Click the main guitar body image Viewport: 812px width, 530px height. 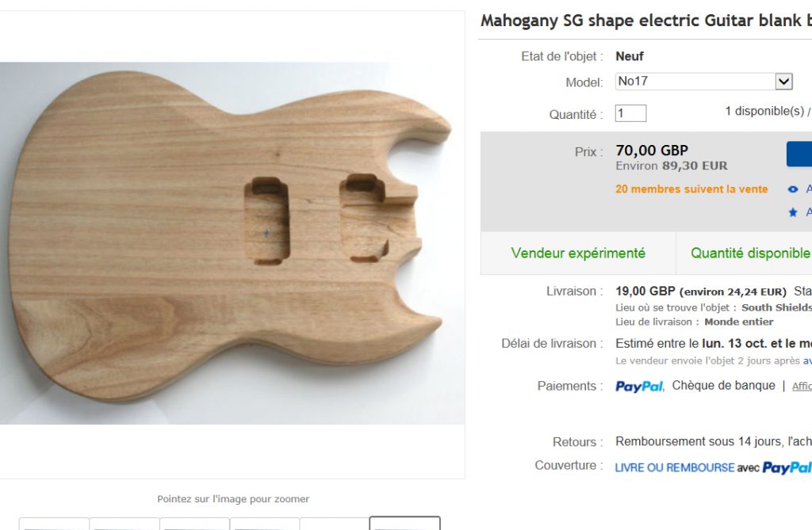232,243
